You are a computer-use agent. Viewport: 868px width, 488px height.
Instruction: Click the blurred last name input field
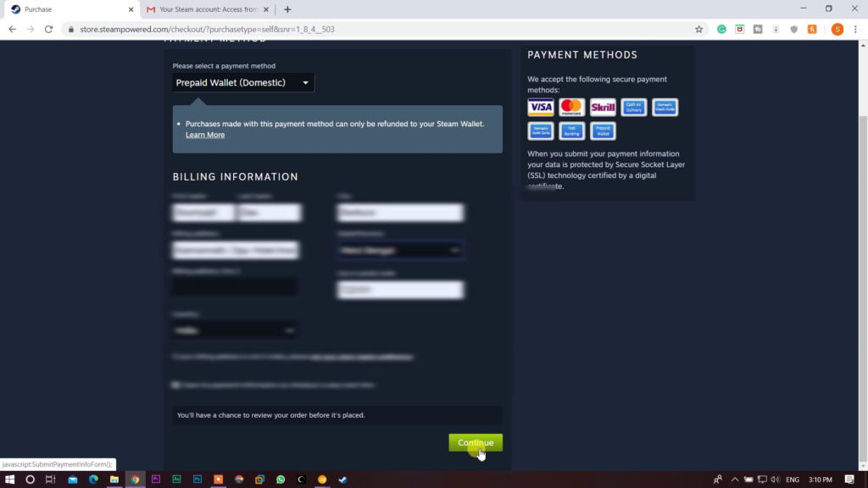coord(270,213)
